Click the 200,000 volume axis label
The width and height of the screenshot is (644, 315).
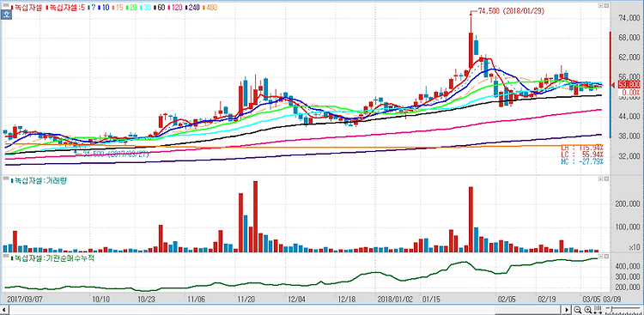tap(628, 204)
